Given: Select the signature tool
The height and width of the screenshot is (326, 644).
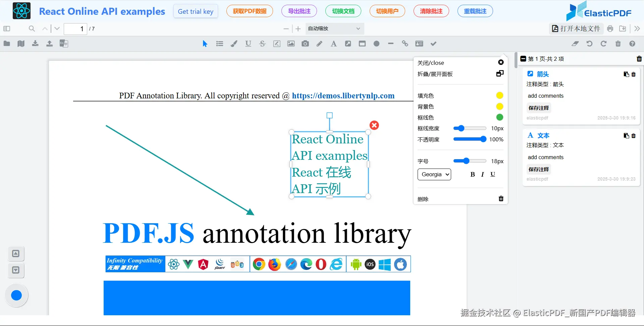Looking at the screenshot, I should (x=277, y=44).
